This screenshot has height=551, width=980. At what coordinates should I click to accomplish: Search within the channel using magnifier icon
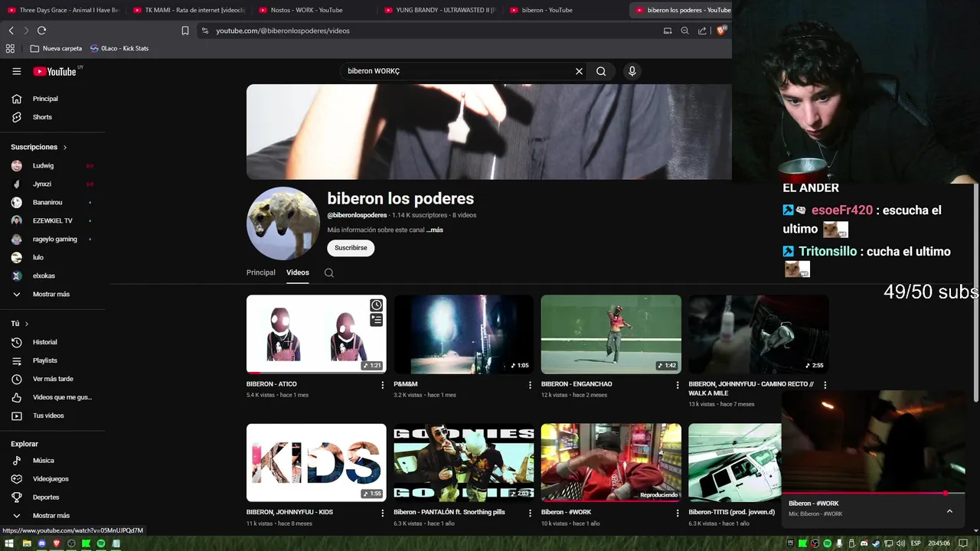(329, 272)
